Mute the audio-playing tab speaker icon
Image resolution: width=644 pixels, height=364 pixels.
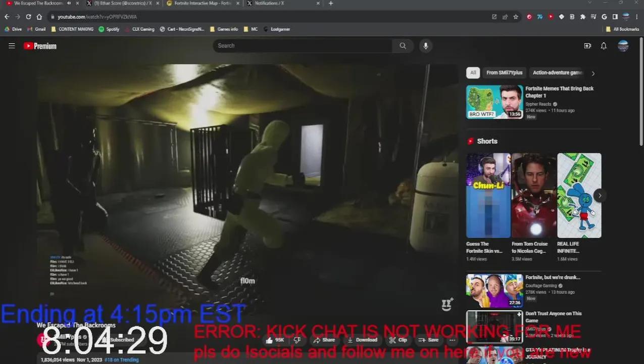coord(69,3)
